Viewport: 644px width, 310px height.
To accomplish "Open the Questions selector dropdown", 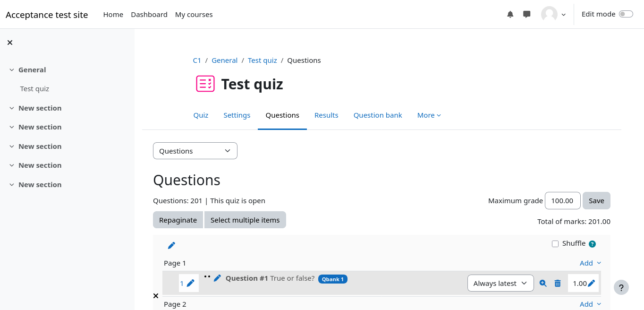I will coord(195,151).
